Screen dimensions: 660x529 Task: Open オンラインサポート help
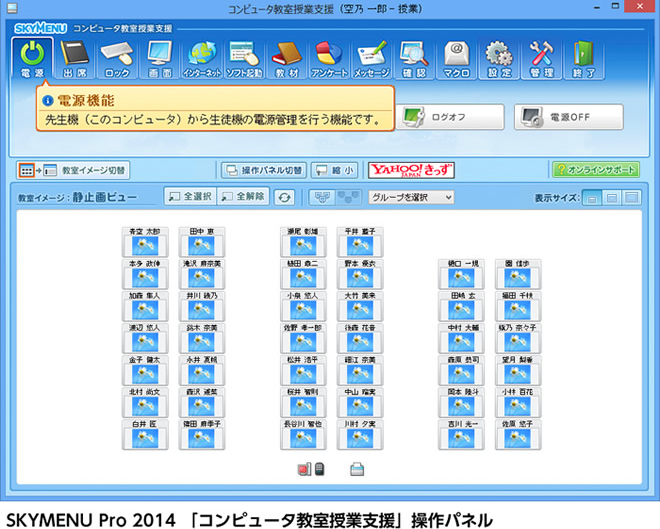[596, 170]
